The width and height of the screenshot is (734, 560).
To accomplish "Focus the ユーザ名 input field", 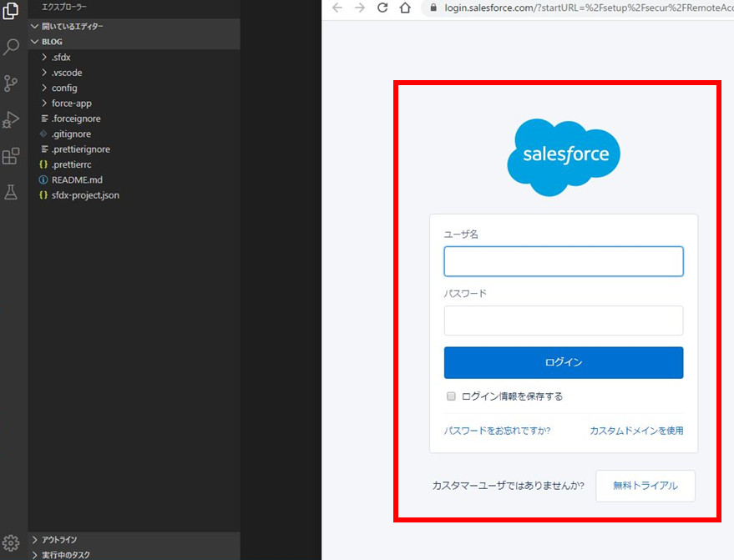I will [x=563, y=261].
